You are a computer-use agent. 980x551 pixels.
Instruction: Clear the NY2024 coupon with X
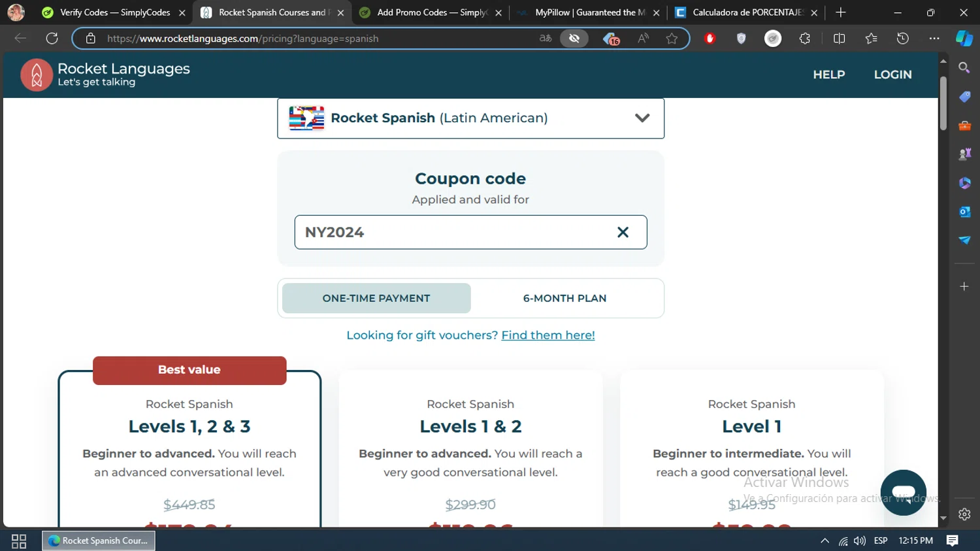(623, 232)
